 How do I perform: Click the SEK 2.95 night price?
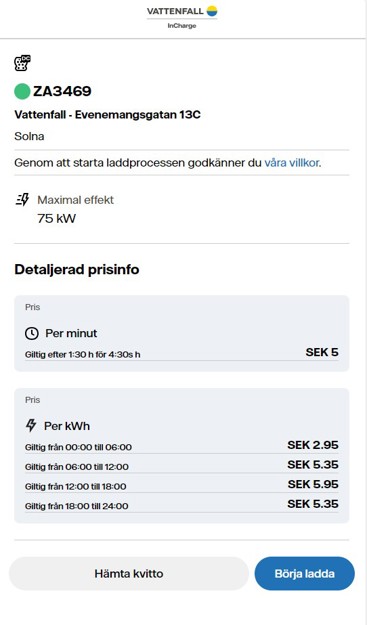point(313,445)
